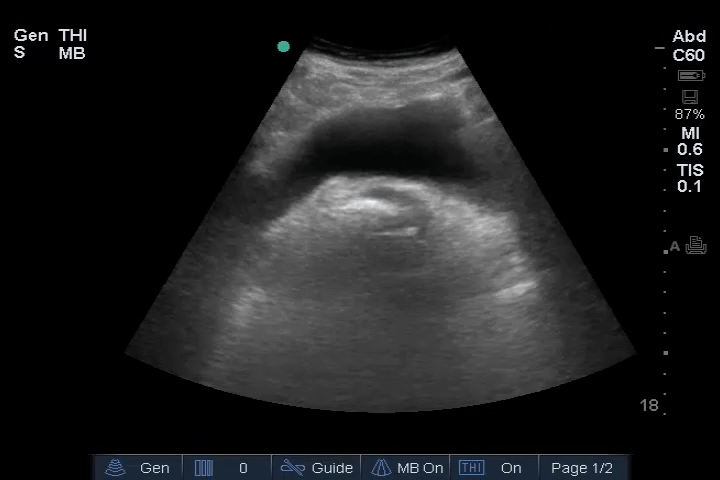This screenshot has height=480, width=720.
Task: Click the dynamic range bars icon
Action: 204,468
